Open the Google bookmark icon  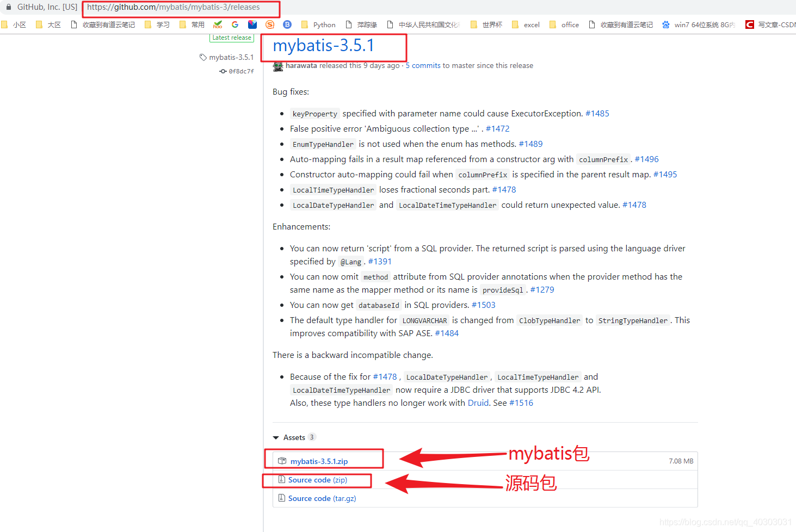[x=235, y=24]
